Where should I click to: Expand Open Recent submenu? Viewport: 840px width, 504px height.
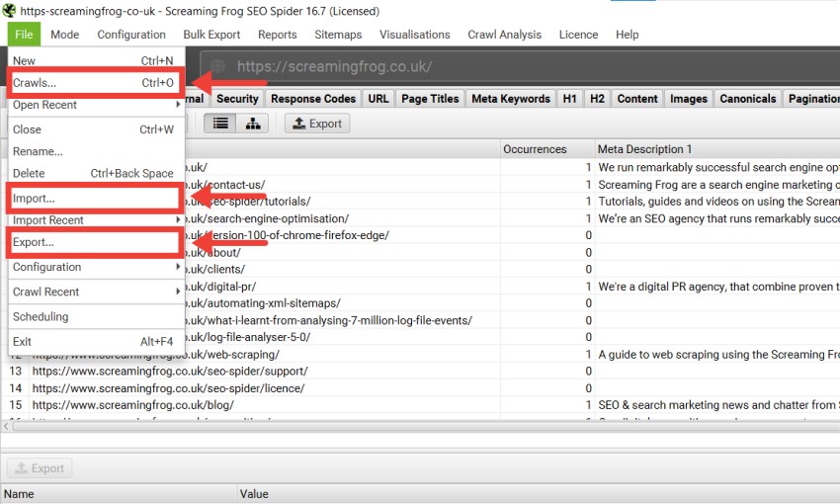[x=96, y=105]
